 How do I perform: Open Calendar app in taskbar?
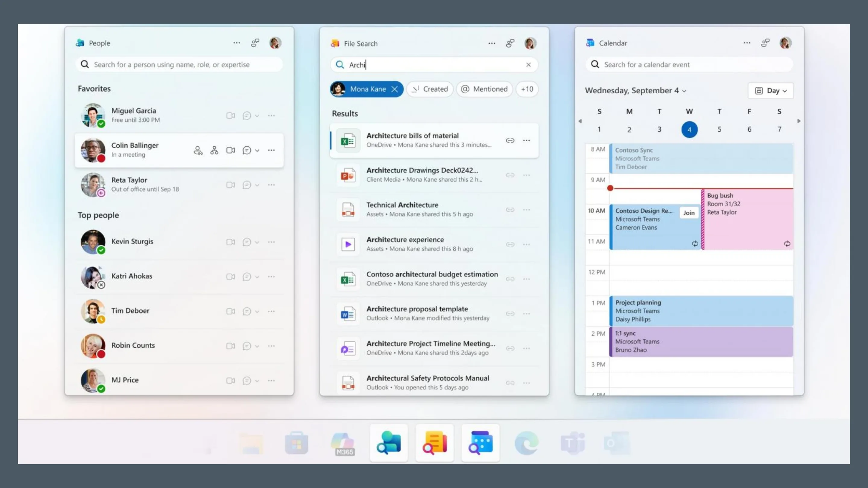(x=480, y=443)
